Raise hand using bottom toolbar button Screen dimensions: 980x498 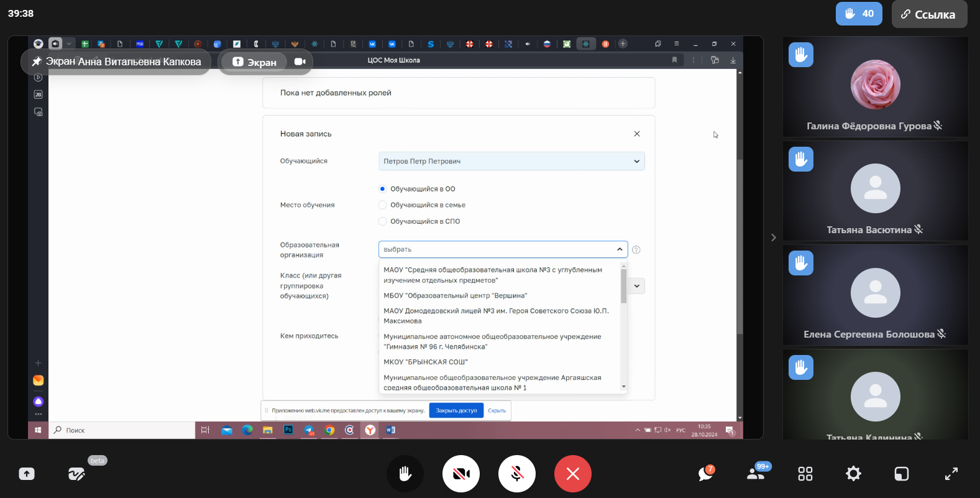(x=405, y=474)
